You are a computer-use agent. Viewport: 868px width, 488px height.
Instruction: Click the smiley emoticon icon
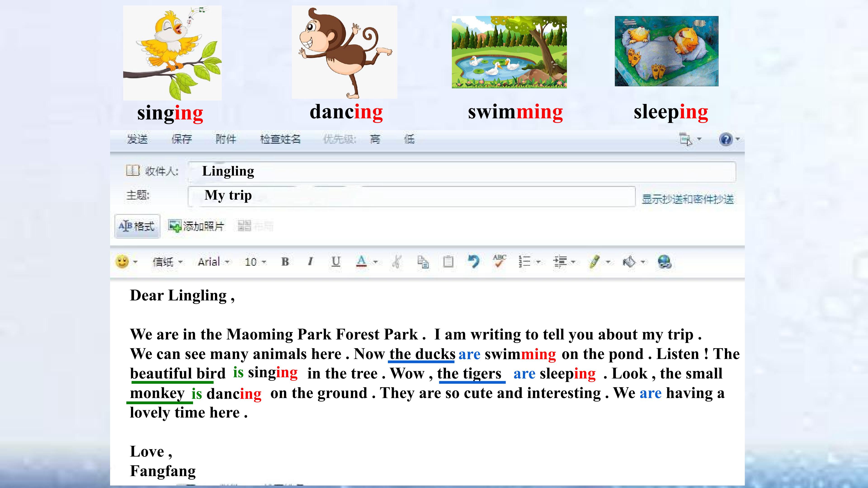click(x=122, y=262)
